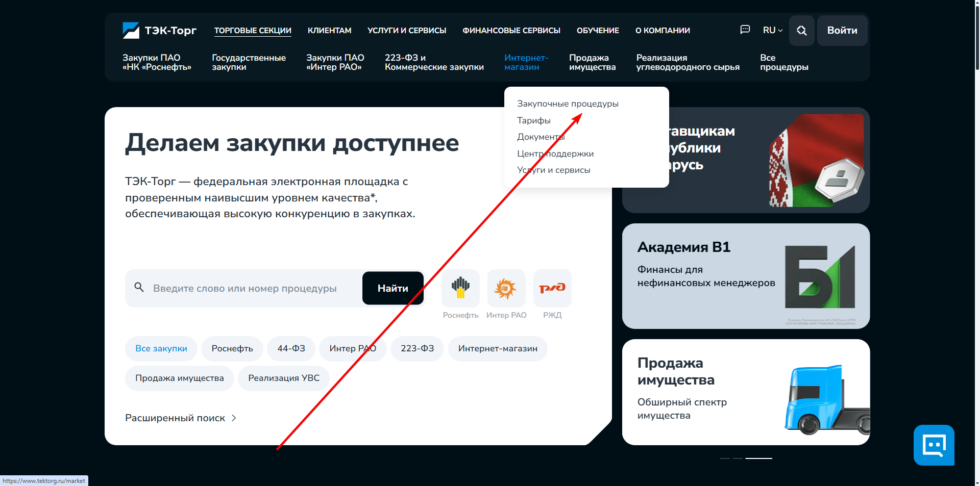Image resolution: width=980 pixels, height=486 pixels.
Task: Select the 223-ФЗ filter chip
Action: 418,348
